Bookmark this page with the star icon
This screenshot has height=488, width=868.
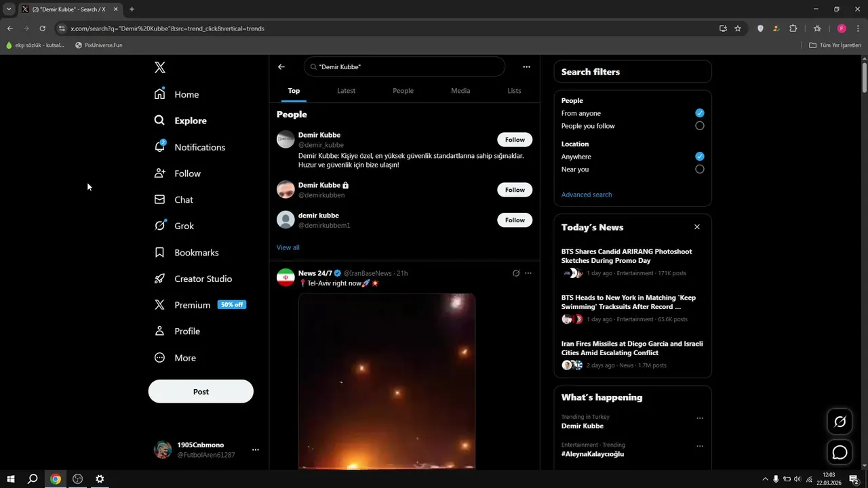coord(738,28)
